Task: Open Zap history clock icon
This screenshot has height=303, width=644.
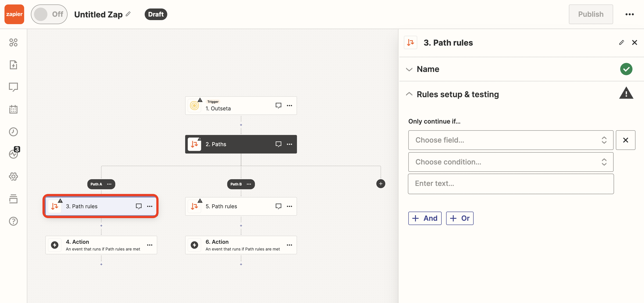Action: [13, 132]
